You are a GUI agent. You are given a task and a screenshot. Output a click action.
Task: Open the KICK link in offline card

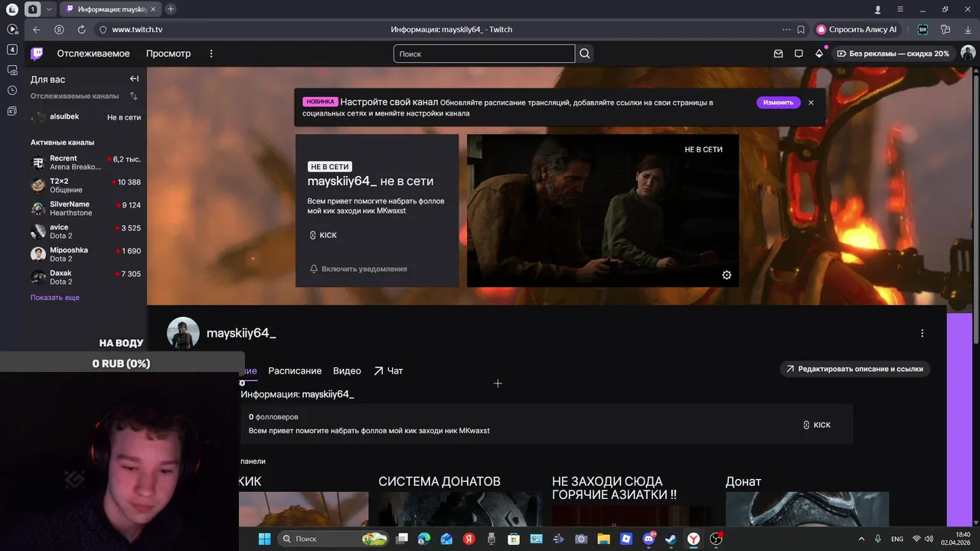pyautogui.click(x=323, y=235)
